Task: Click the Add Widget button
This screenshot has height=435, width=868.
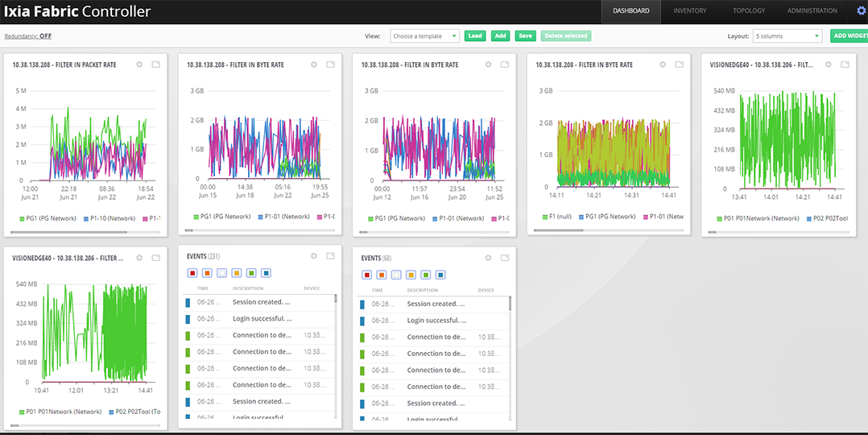Action: tap(849, 36)
